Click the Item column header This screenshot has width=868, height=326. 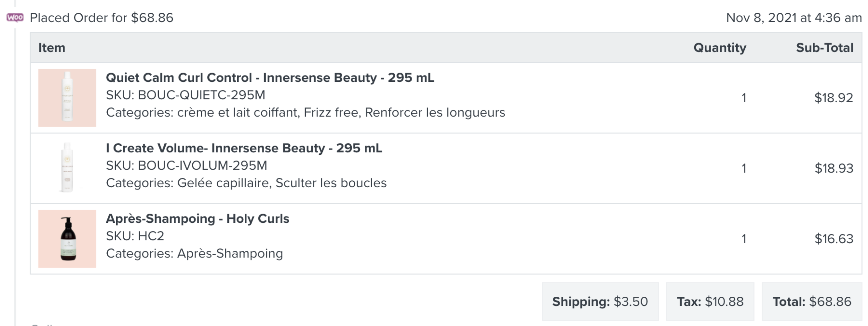click(52, 48)
